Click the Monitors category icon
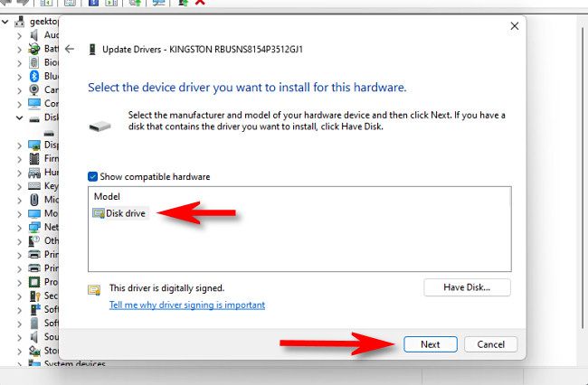588x385 pixels. (34, 213)
